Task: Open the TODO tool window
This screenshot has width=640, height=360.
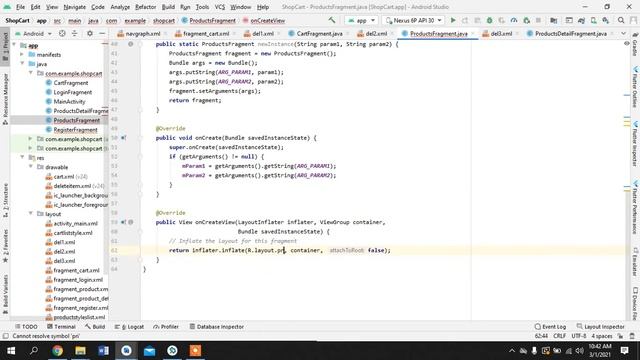Action: (26, 327)
